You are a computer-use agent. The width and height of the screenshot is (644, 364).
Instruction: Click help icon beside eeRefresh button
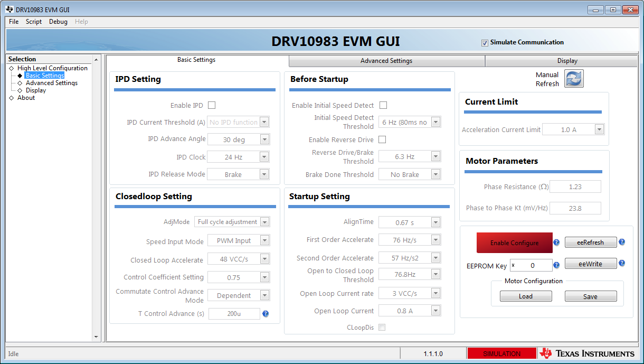pos(622,242)
